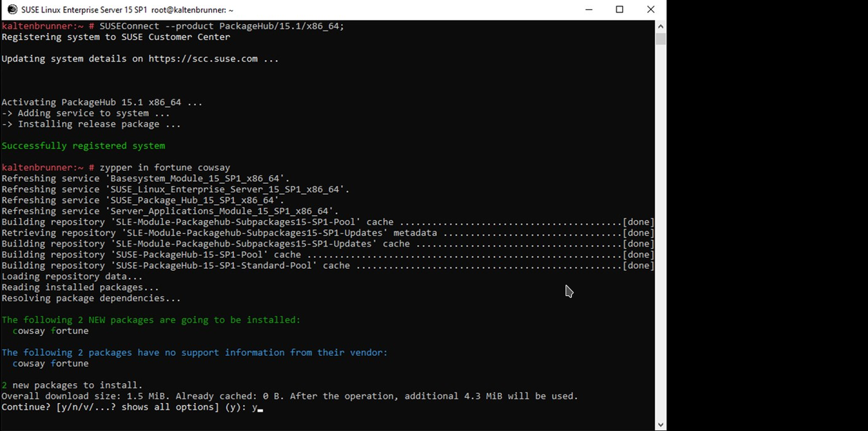Click the scrollbar down arrow
The image size is (868, 431).
(661, 425)
